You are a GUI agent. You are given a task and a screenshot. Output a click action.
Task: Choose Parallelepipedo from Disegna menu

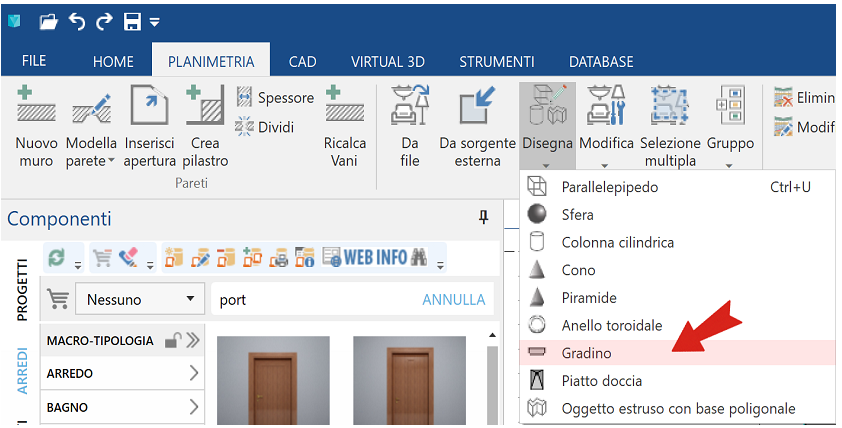pos(678,187)
